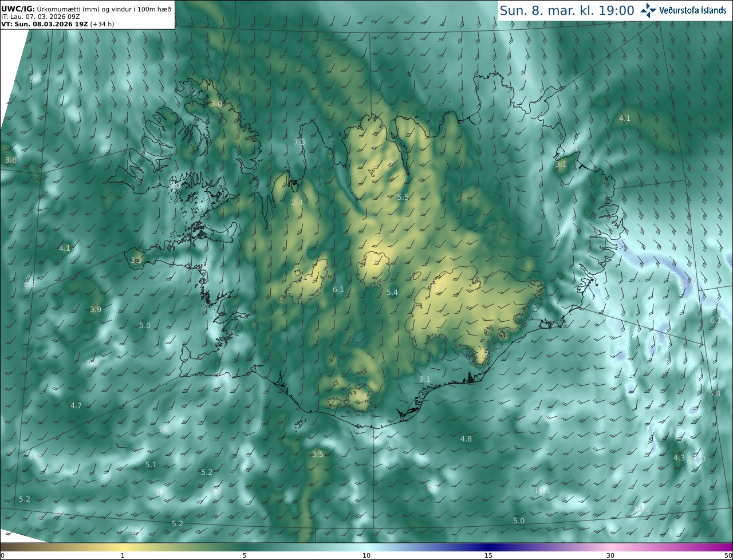Click the dark blue colour bar section above label 15
The height and width of the screenshot is (560, 733).
pos(488,547)
